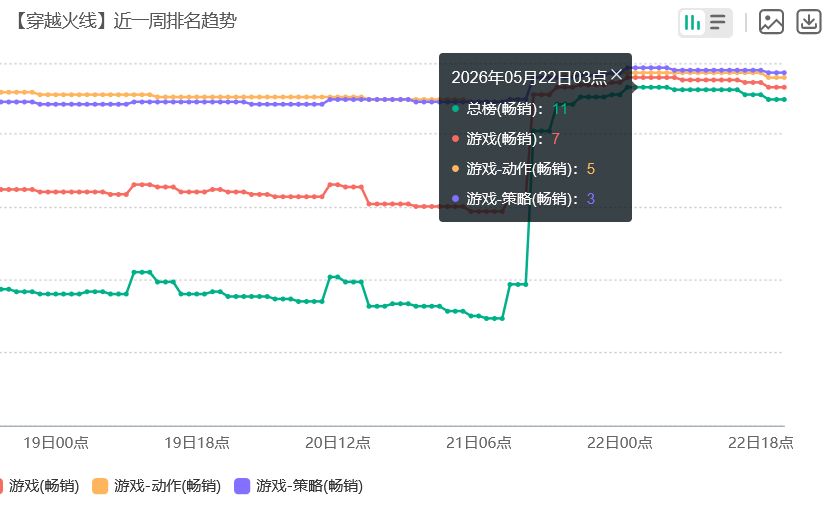
Task: Click 总榜(畅销): 11 in tooltip
Action: tap(510, 109)
